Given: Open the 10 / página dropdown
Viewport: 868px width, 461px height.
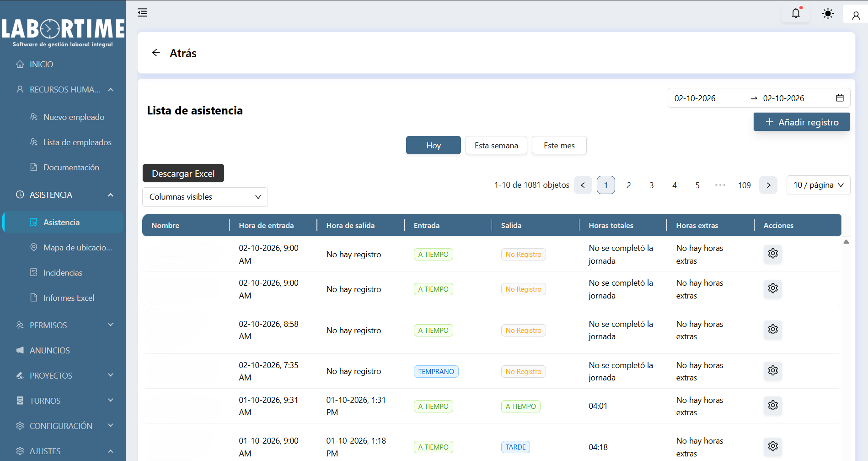Looking at the screenshot, I should point(818,185).
